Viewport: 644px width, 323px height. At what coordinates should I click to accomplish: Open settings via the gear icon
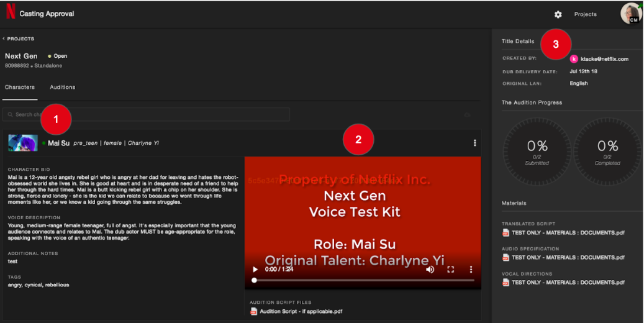point(558,14)
